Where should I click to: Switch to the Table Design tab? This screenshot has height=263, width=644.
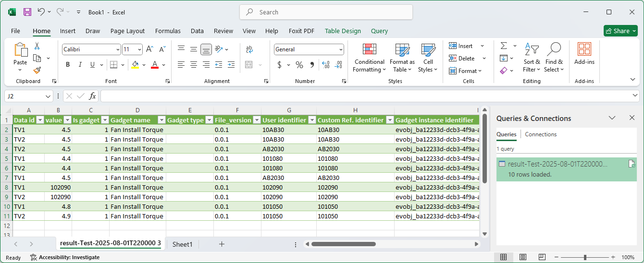click(x=343, y=31)
